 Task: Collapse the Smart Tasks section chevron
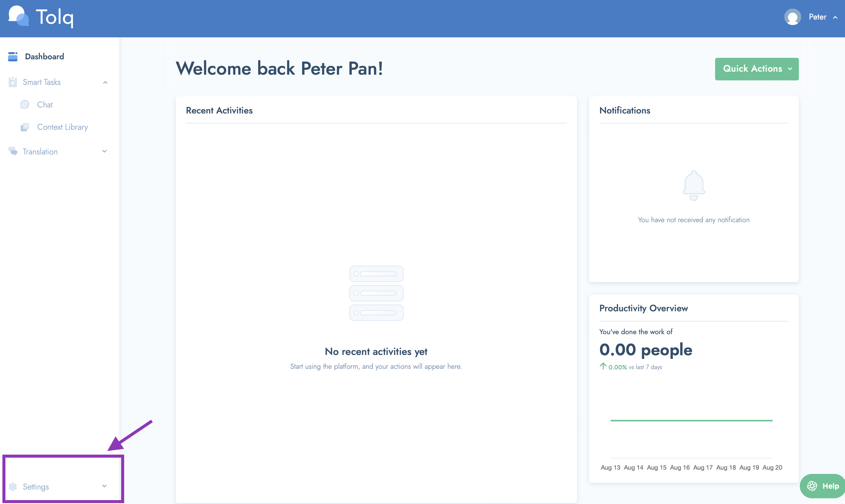105,82
